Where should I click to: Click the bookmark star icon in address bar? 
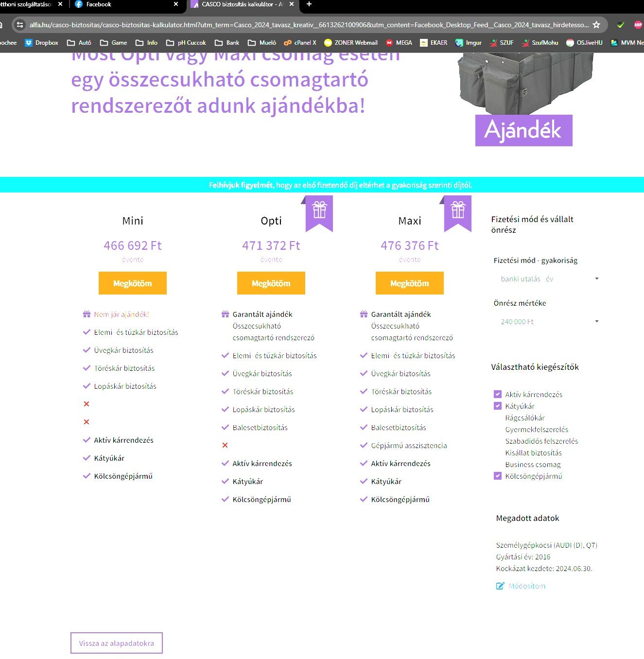(596, 25)
